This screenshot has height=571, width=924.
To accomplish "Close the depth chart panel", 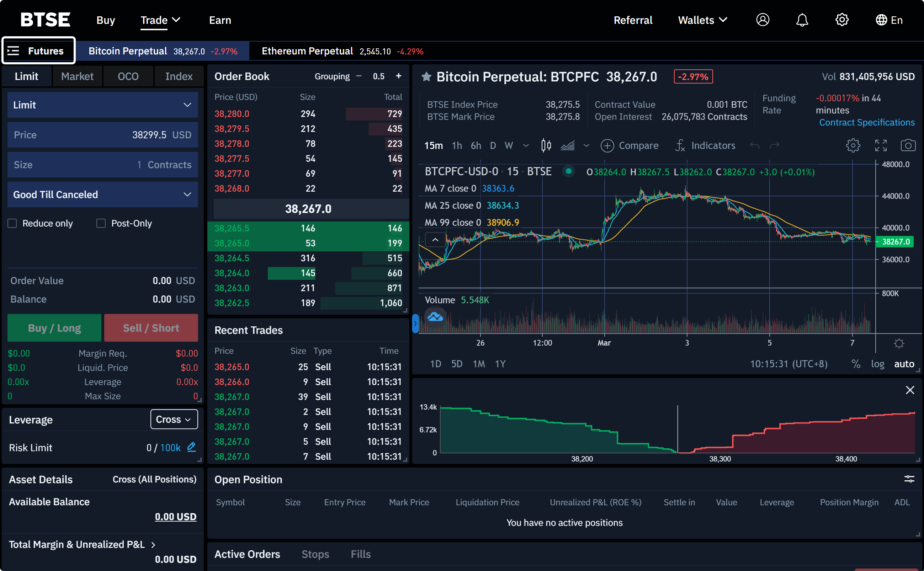I will pyautogui.click(x=910, y=390).
